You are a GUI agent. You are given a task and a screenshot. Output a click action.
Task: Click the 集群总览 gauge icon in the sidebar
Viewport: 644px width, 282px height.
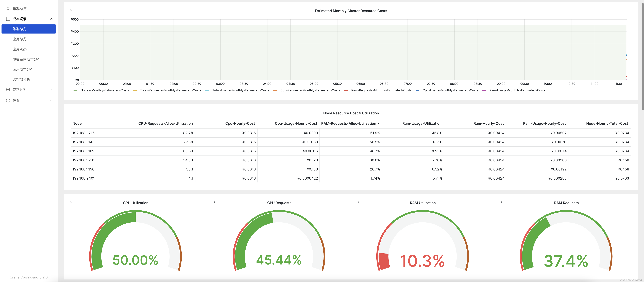(8, 9)
